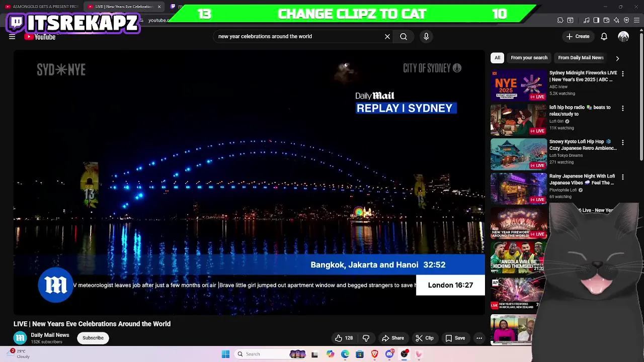Open browser extensions puzzle icon
The width and height of the screenshot is (644, 362).
(560, 20)
